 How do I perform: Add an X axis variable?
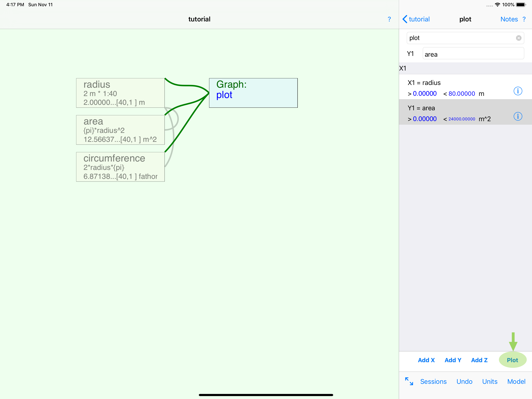pos(426,360)
